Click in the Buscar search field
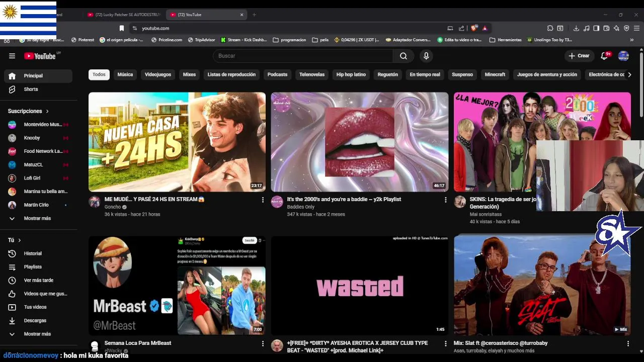The image size is (644, 362). click(303, 56)
